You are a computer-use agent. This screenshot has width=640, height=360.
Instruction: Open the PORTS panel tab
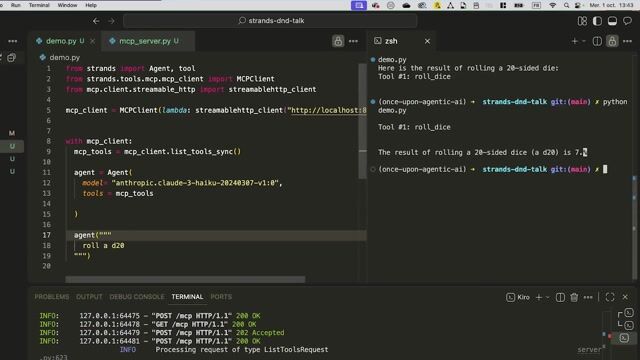pos(221,297)
